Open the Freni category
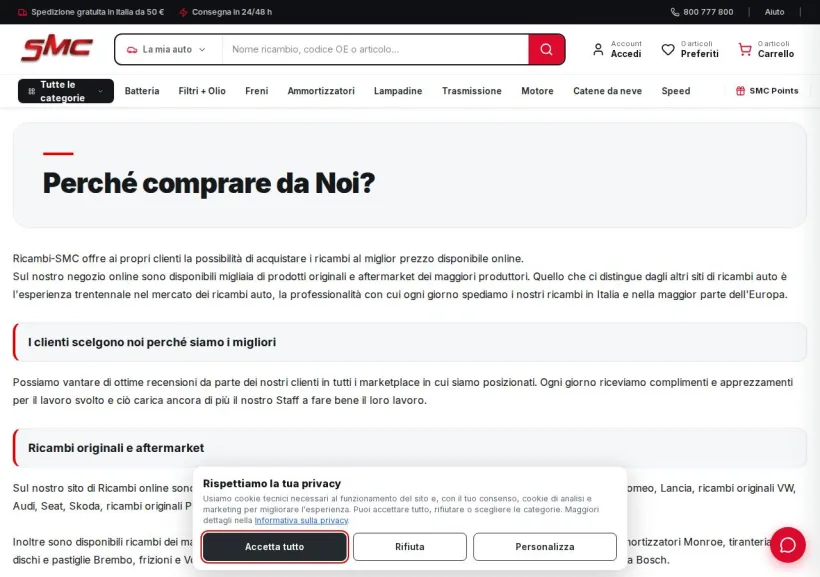The image size is (820, 577). 257,91
